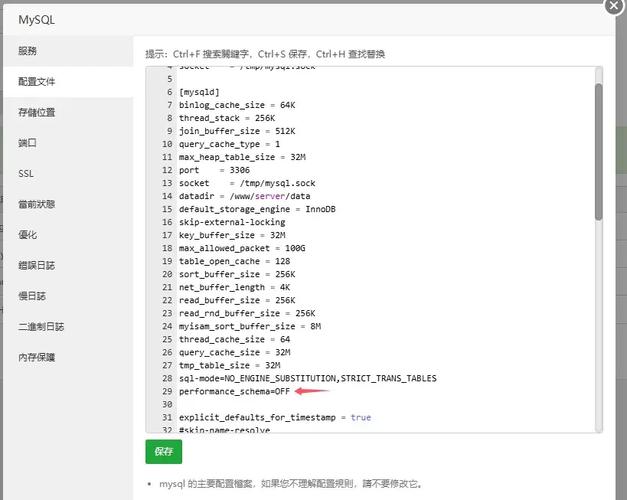The width and height of the screenshot is (627, 500).
Task: Open the 內存保護 tab
Action: [68, 357]
